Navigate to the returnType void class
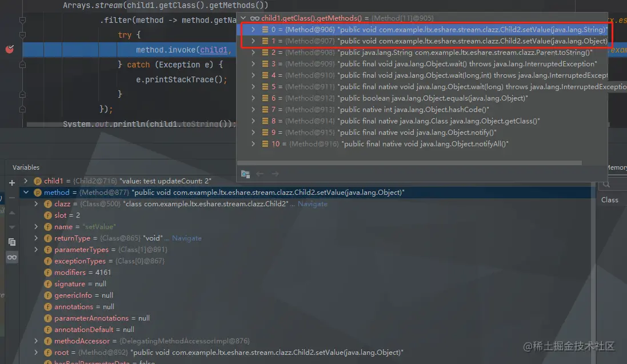 tap(187, 238)
